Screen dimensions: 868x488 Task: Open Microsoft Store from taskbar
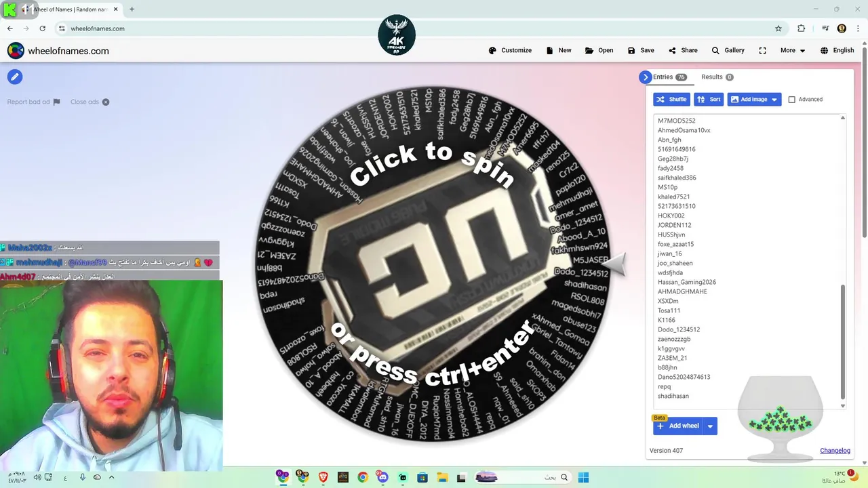point(422,477)
